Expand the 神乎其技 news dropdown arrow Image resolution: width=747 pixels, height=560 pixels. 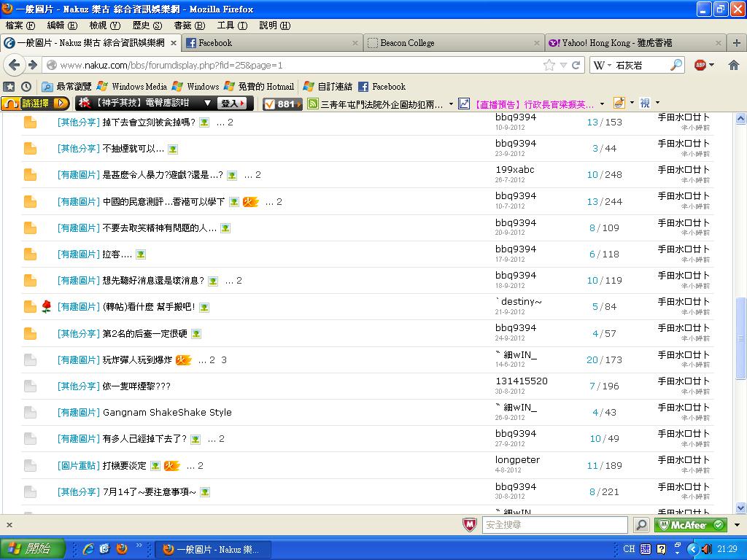pos(207,104)
